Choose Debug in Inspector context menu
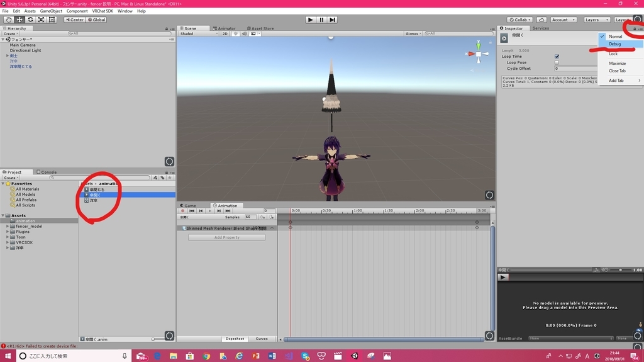This screenshot has height=362, width=644. (621, 44)
